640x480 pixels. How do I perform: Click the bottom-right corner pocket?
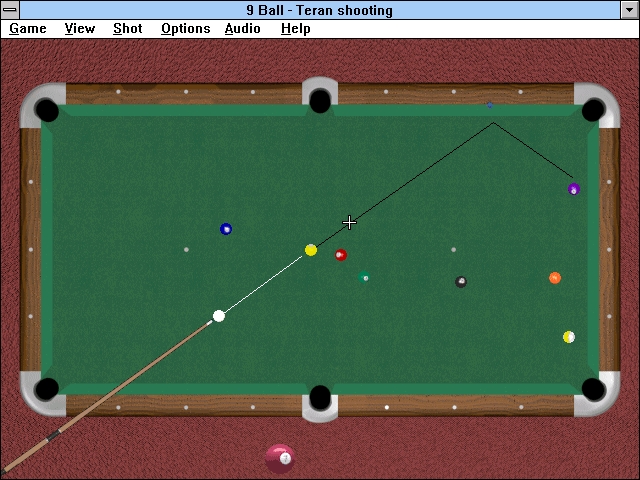tap(593, 389)
